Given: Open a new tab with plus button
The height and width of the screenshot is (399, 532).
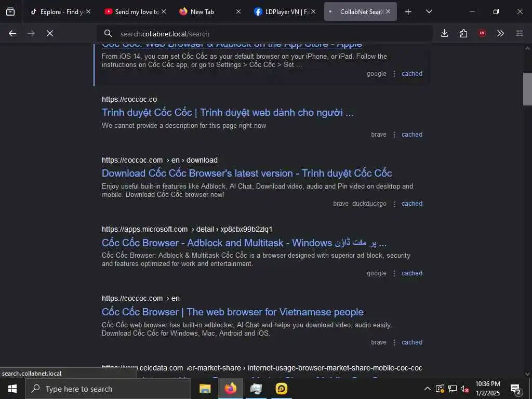Looking at the screenshot, I should pos(408,12).
